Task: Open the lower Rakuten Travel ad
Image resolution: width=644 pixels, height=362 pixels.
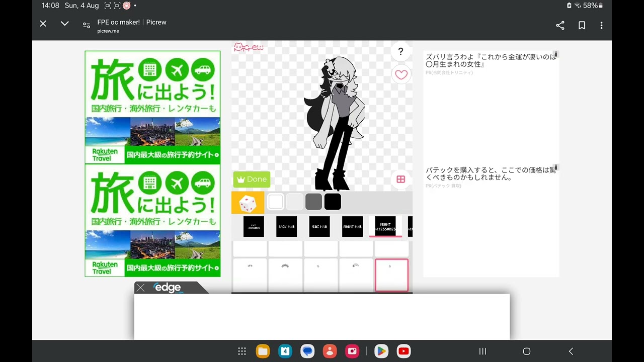Action: (152, 220)
